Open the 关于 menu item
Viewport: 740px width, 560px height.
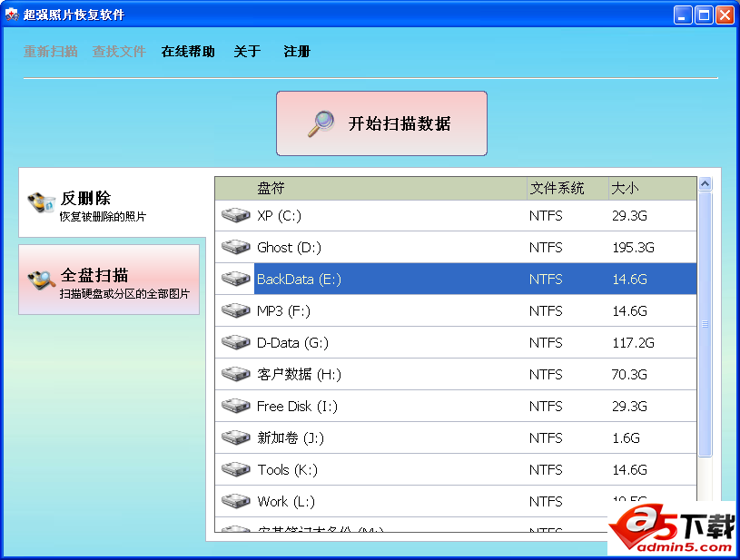click(246, 52)
